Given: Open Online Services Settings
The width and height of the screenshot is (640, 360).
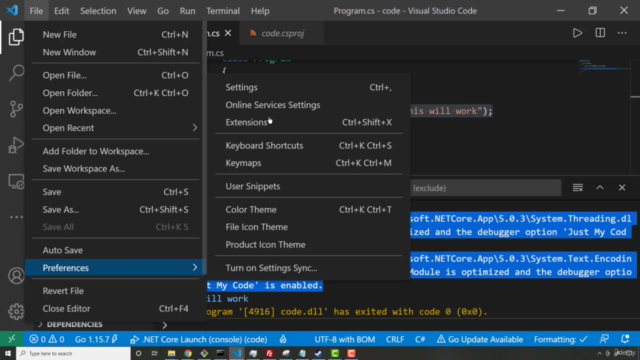Looking at the screenshot, I should pyautogui.click(x=309, y=105).
